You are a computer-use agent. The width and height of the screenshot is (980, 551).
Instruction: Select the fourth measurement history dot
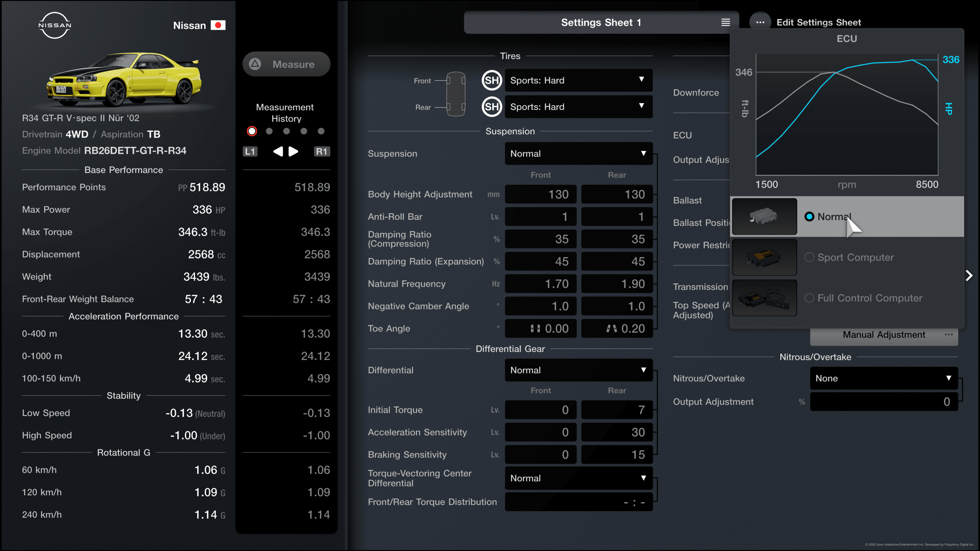[x=304, y=131]
